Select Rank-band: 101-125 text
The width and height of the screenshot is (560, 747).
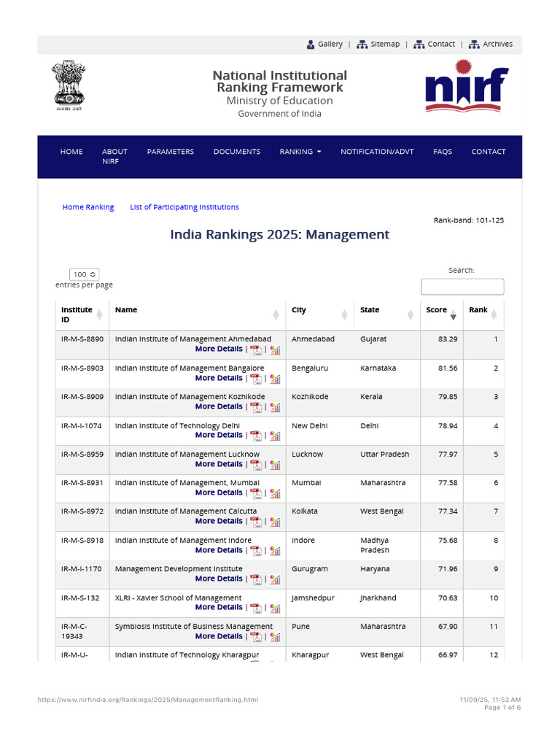[x=469, y=220]
